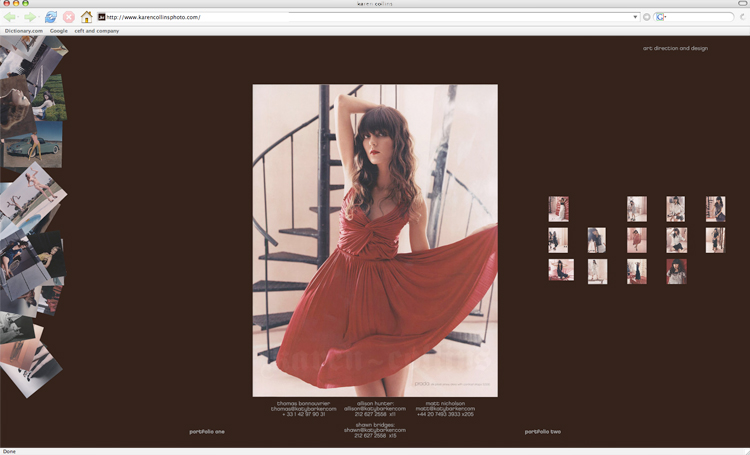Image resolution: width=750 pixels, height=455 pixels.
Task: Reload the page with the refresh icon
Action: 51,17
